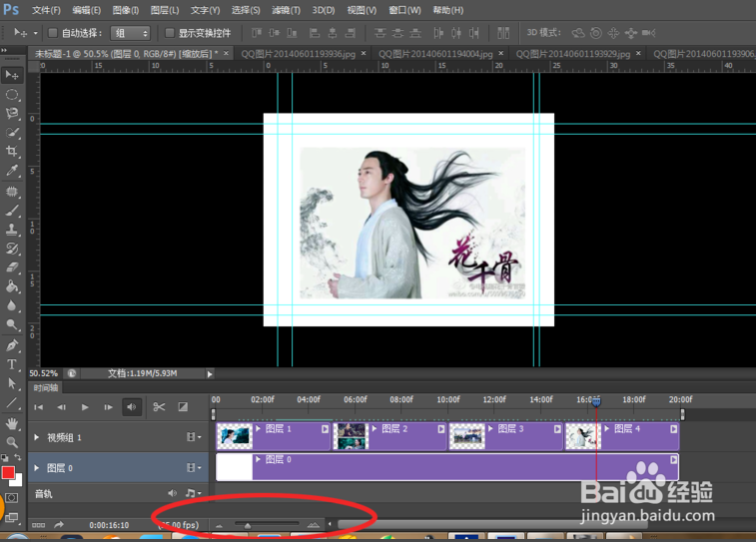Expand the 视频组 1 track

coord(37,437)
